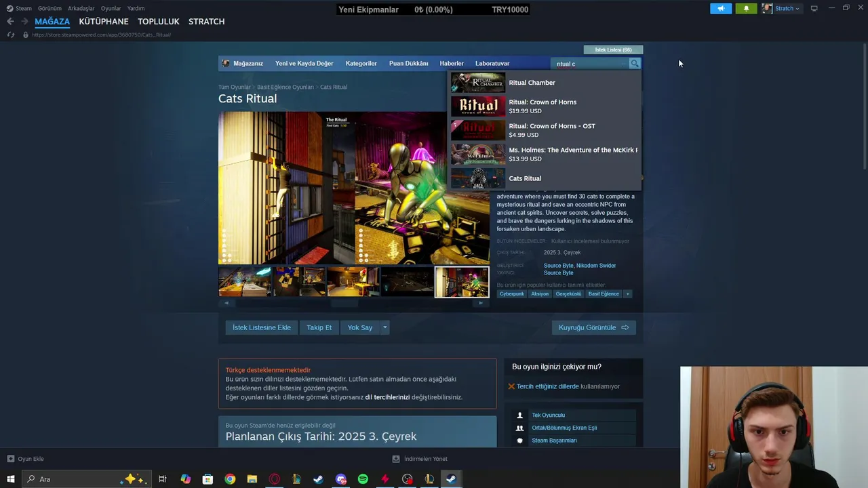Open the Görünüm menu
This screenshot has height=488, width=868.
pyautogui.click(x=50, y=8)
